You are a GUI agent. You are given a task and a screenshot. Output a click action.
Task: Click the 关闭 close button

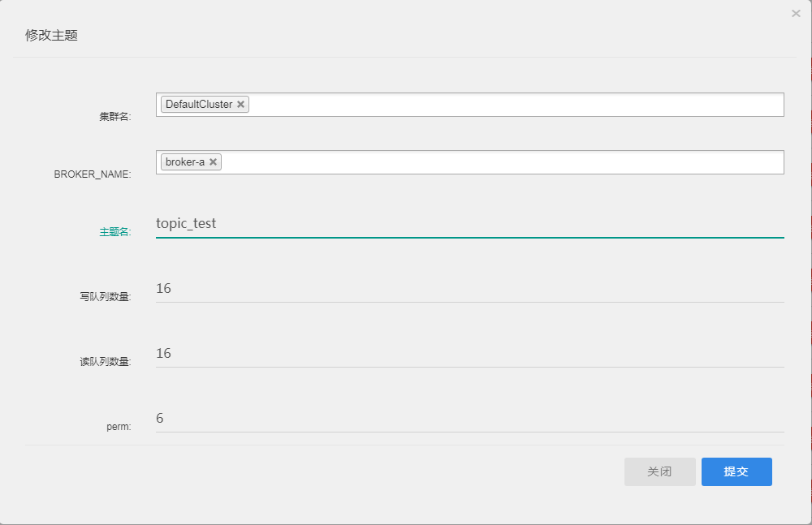660,471
